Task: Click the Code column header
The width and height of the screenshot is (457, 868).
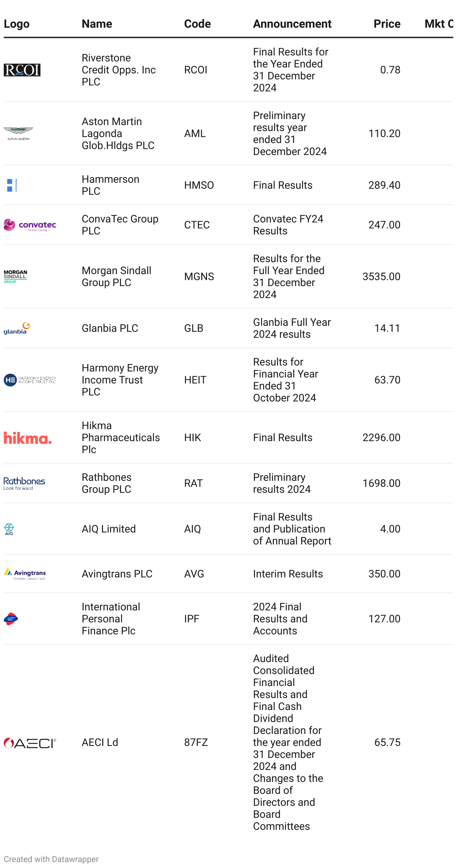Action: [197, 24]
